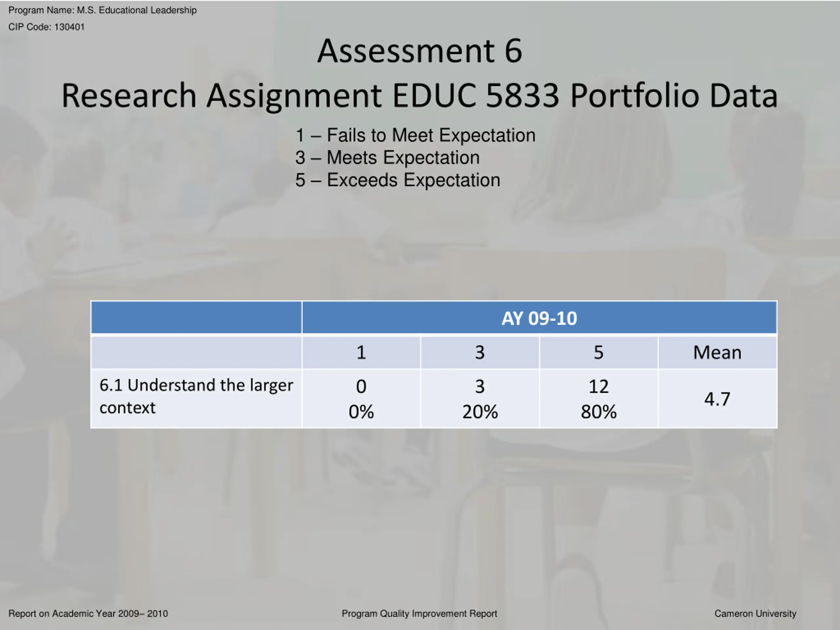Click the '5' column header cell
The height and width of the screenshot is (630, 840).
click(598, 352)
